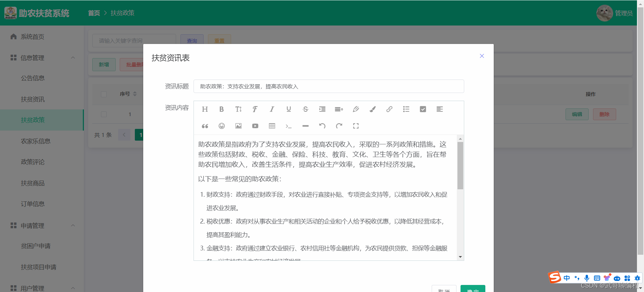Go to 农家乐信息 in the sidebar
The image size is (644, 292).
(36, 141)
